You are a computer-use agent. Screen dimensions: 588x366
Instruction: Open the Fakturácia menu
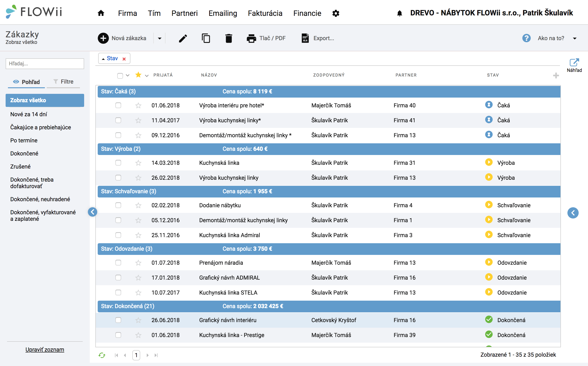[x=265, y=13]
